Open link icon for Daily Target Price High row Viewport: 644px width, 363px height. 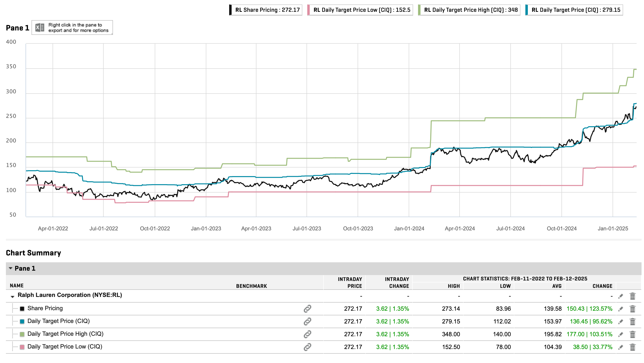point(307,334)
